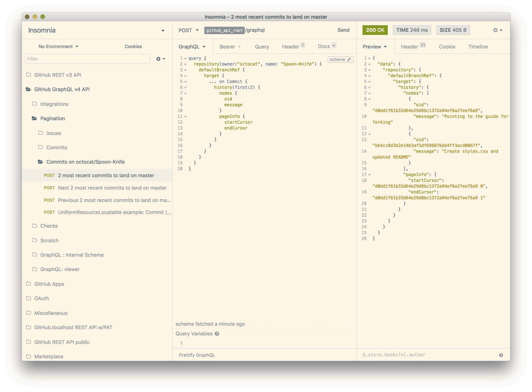This screenshot has height=392, width=532.
Task: Open the Cookies manager
Action: [x=133, y=47]
